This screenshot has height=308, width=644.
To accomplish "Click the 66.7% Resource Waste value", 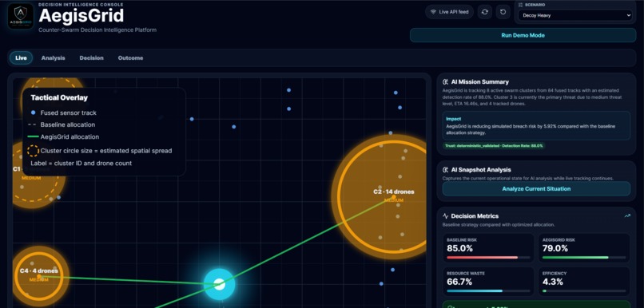I will (x=459, y=282).
